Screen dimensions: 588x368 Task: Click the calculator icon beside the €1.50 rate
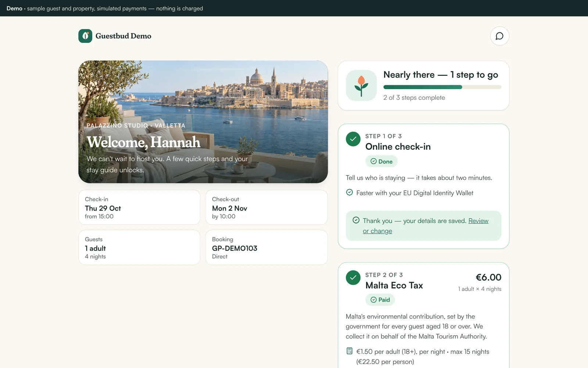tap(349, 351)
